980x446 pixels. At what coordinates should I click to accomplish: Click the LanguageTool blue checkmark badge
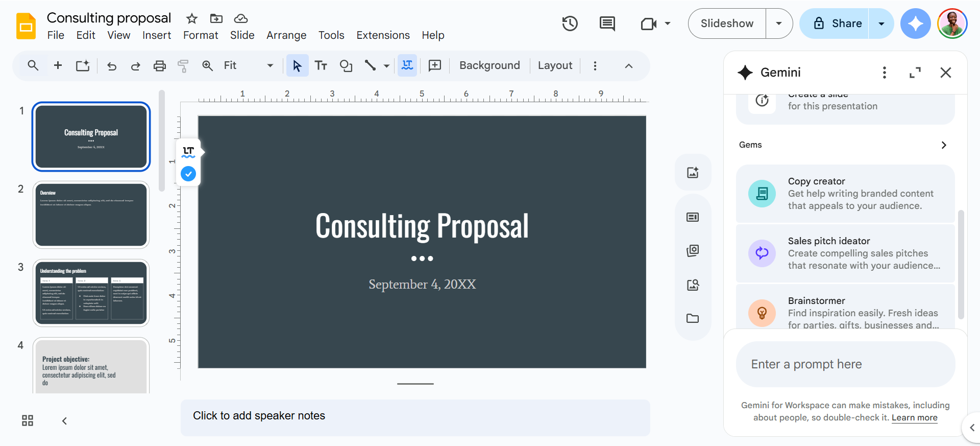click(x=188, y=174)
